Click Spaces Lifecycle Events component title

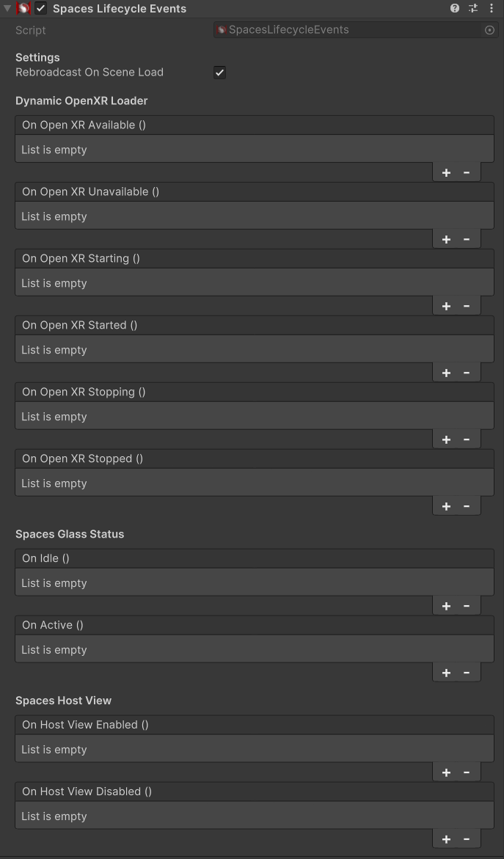tap(120, 9)
